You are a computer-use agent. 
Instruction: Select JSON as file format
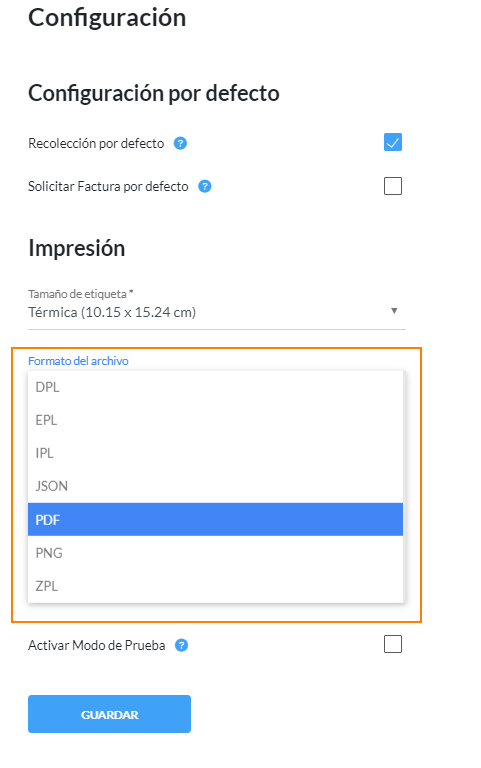(216, 486)
